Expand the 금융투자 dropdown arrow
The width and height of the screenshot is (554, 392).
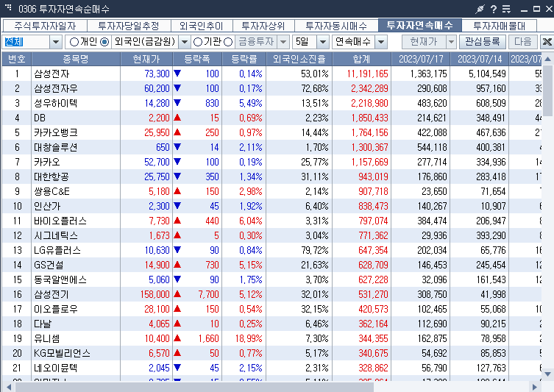(x=283, y=42)
